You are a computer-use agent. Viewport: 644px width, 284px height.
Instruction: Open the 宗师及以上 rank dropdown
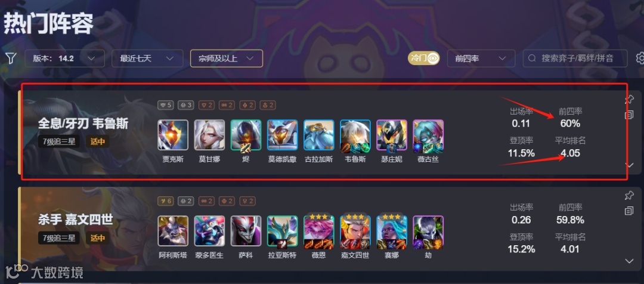[227, 58]
